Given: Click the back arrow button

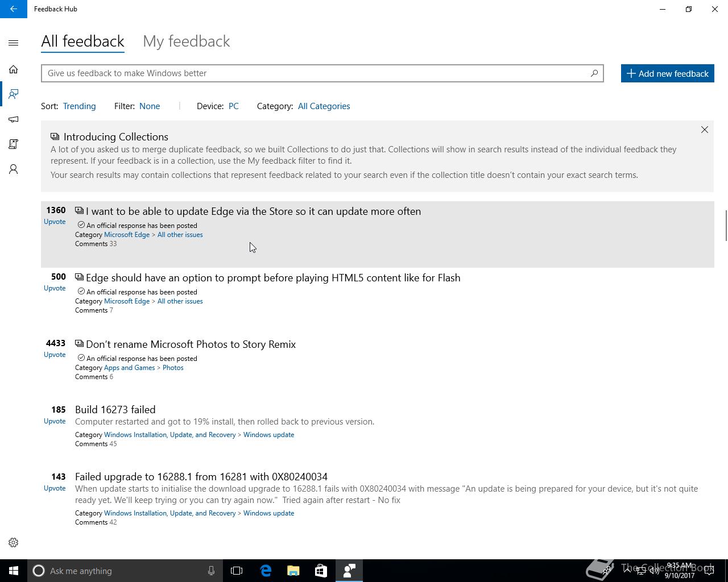Looking at the screenshot, I should click(14, 9).
